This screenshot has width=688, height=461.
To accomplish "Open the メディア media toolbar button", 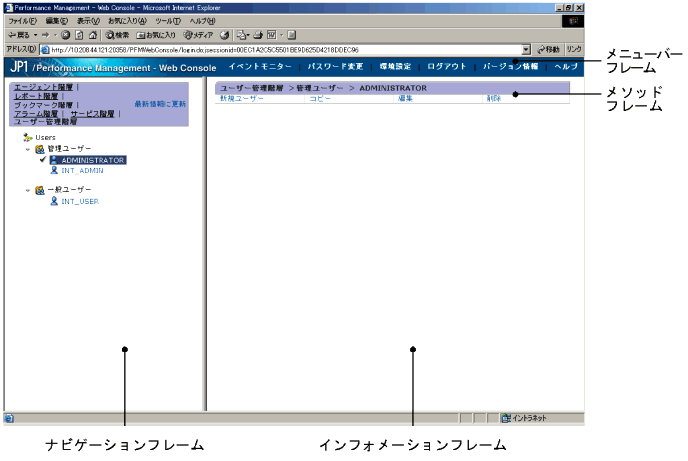I will point(198,35).
